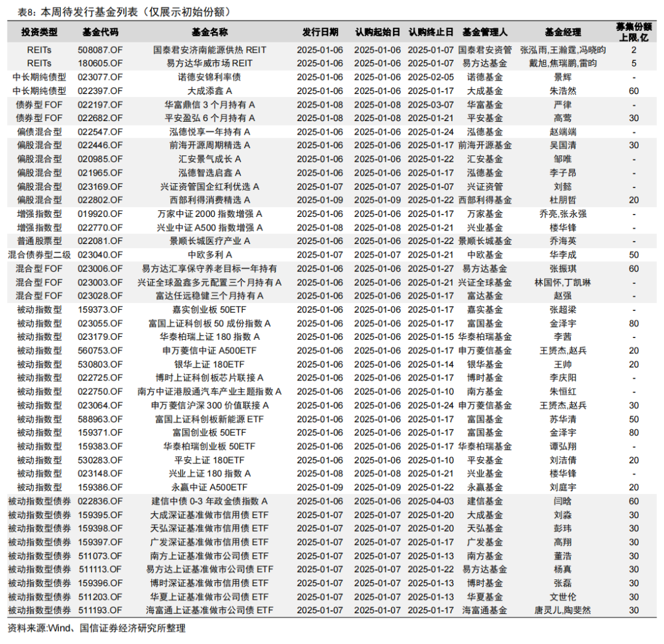Click fund name 广发深证基准做市信用债 ETF
The image size is (664, 644).
click(210, 542)
